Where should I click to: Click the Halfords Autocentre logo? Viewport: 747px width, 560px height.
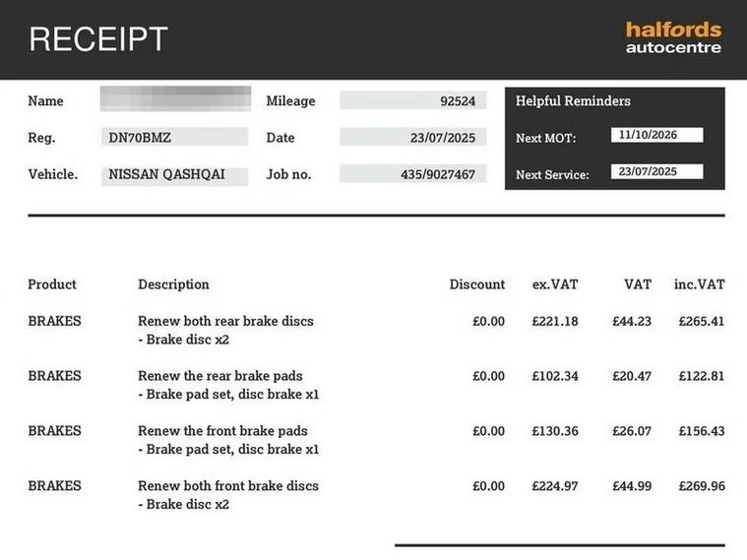[x=673, y=37]
